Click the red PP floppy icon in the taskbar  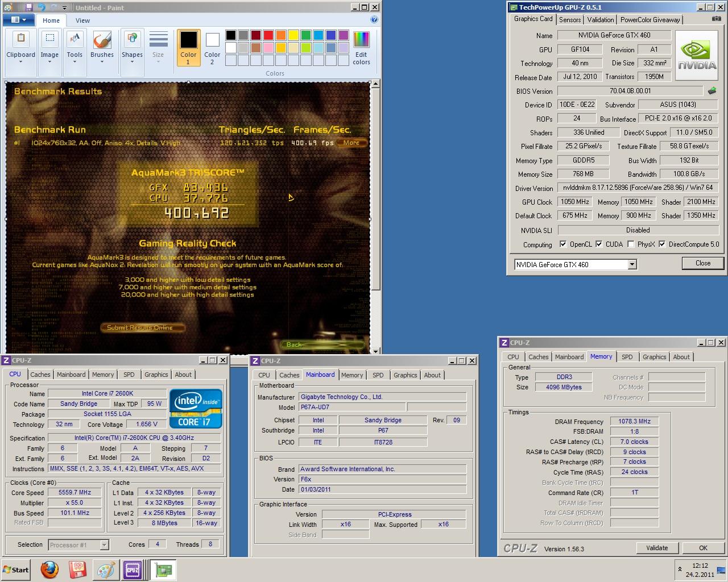point(77,569)
